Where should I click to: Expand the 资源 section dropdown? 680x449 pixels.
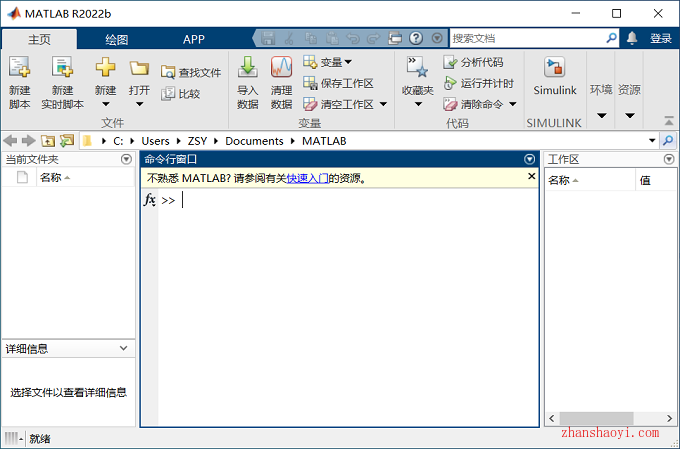(630, 115)
